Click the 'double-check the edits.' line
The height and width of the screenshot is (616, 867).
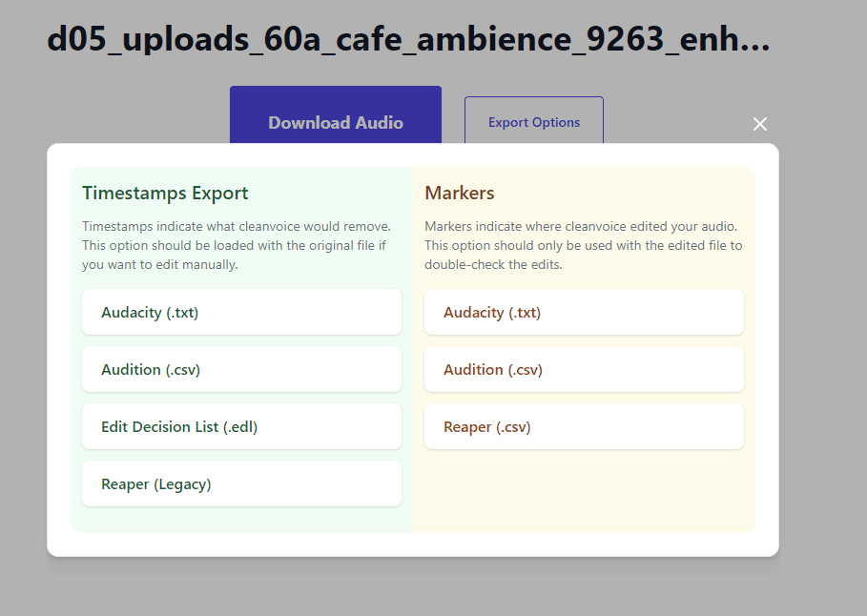(x=493, y=264)
